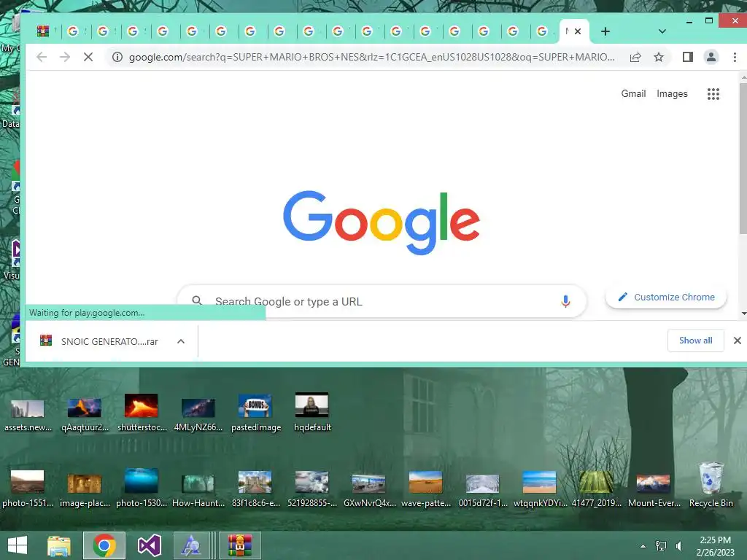Image resolution: width=747 pixels, height=560 pixels.
Task: Open a new Chrome tab
Action: click(605, 31)
